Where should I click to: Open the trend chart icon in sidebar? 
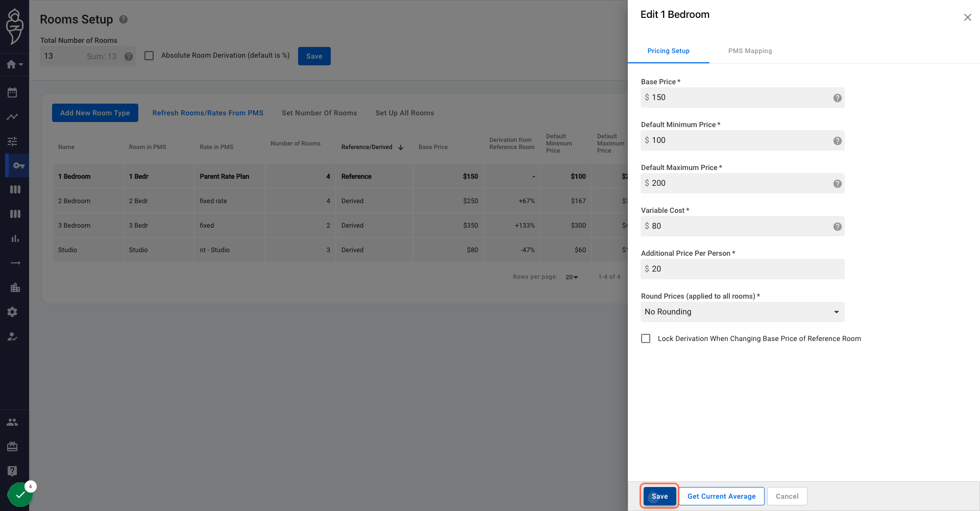[12, 117]
